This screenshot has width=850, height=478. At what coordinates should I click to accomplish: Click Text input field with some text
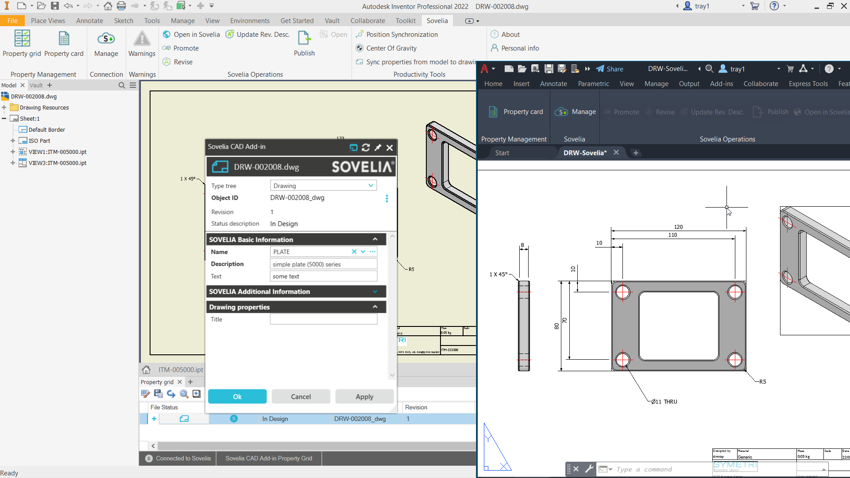point(323,276)
